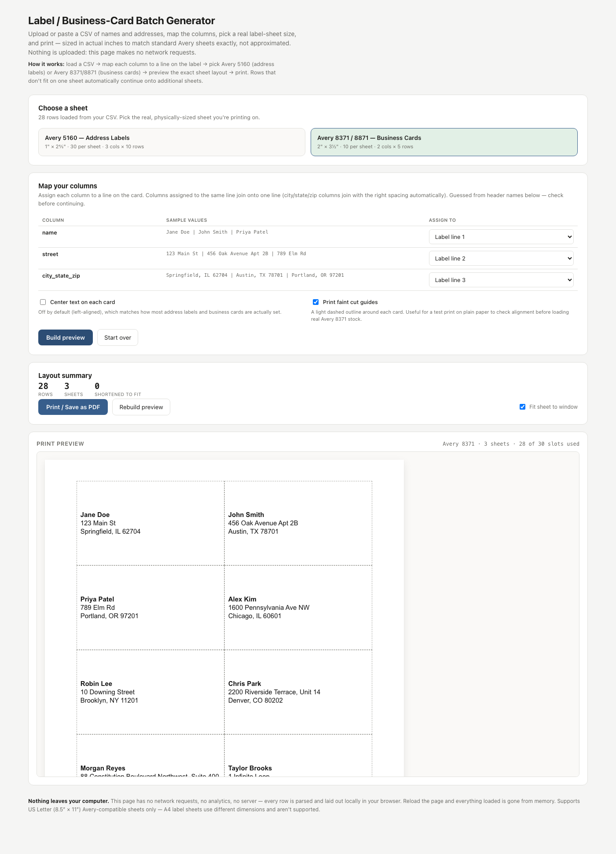Image resolution: width=616 pixels, height=854 pixels.
Task: Click the 'name' column label
Action: click(50, 233)
